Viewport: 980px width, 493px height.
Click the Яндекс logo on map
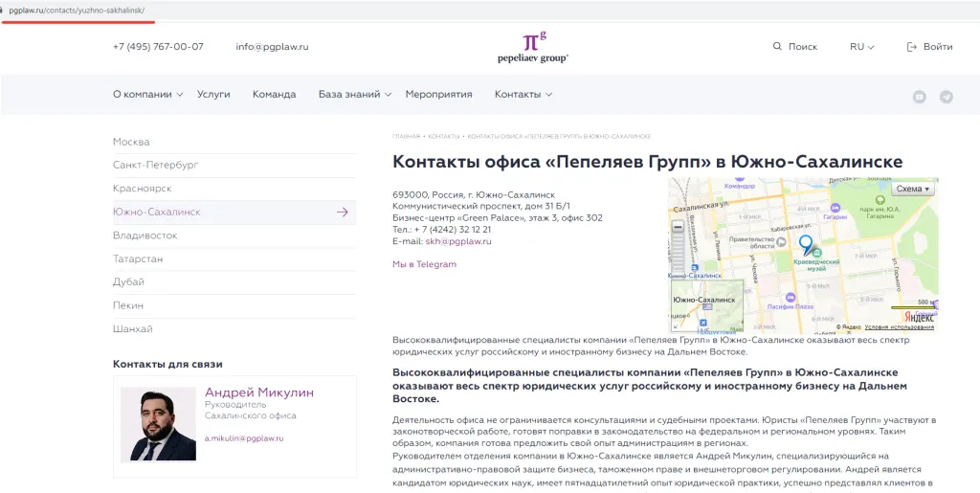click(x=920, y=317)
